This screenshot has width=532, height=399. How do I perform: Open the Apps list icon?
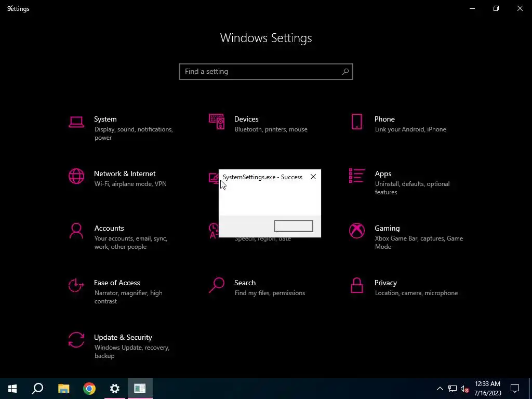tap(356, 176)
